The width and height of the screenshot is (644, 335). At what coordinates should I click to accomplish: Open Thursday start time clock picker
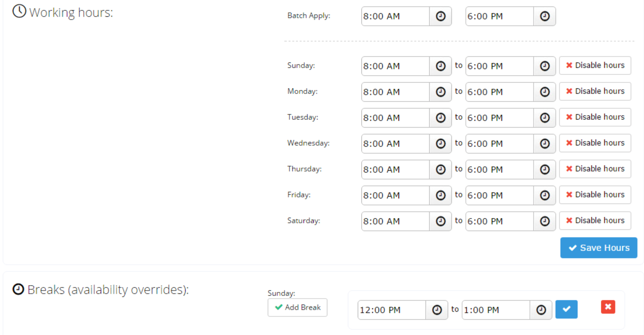[440, 170]
